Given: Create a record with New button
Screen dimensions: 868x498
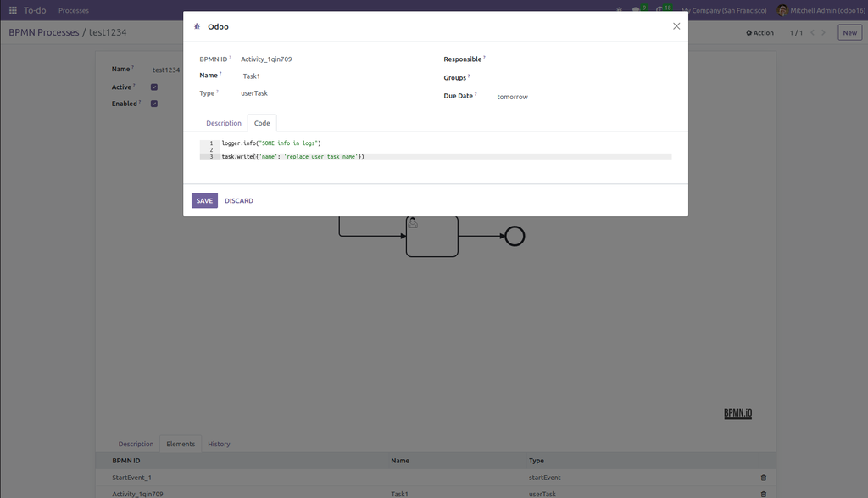Looking at the screenshot, I should point(849,33).
